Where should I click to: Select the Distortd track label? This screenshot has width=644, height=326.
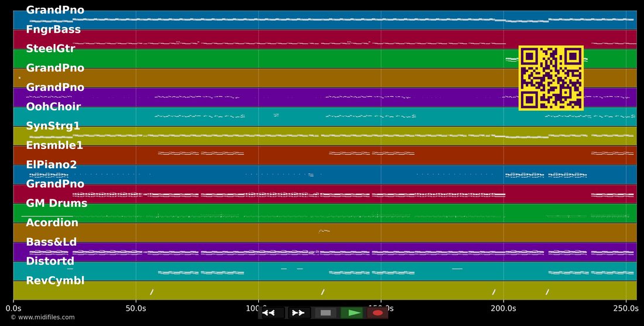click(x=50, y=261)
